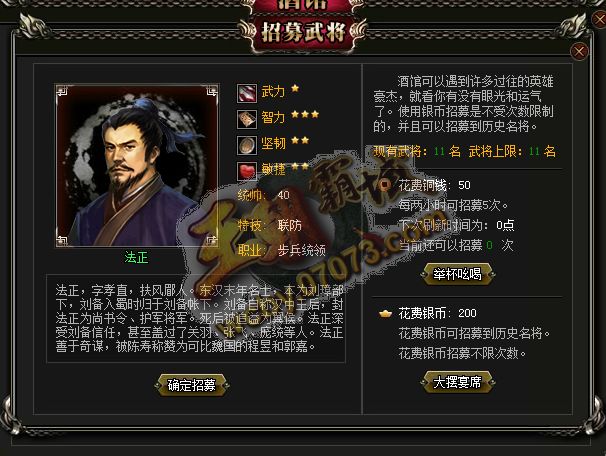Click the 武力 strength attribute icon
Screen dimensions: 606x456
click(x=247, y=94)
